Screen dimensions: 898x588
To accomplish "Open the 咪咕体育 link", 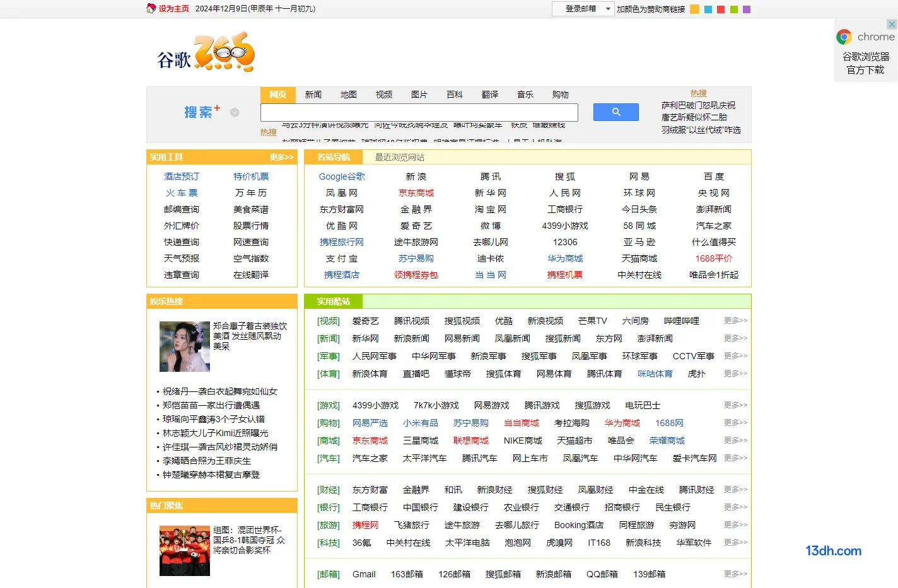I will click(x=655, y=374).
